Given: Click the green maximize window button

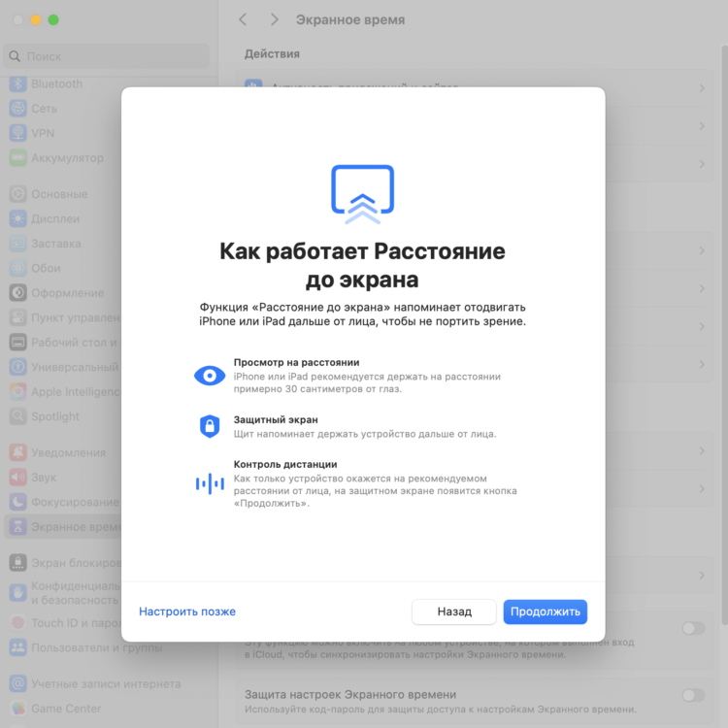Looking at the screenshot, I should (53, 19).
